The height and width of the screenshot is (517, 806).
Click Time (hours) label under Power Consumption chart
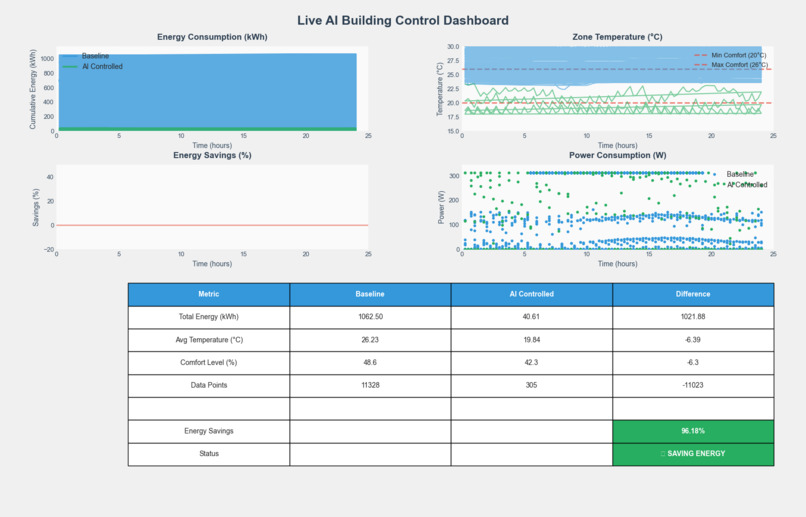(x=617, y=264)
